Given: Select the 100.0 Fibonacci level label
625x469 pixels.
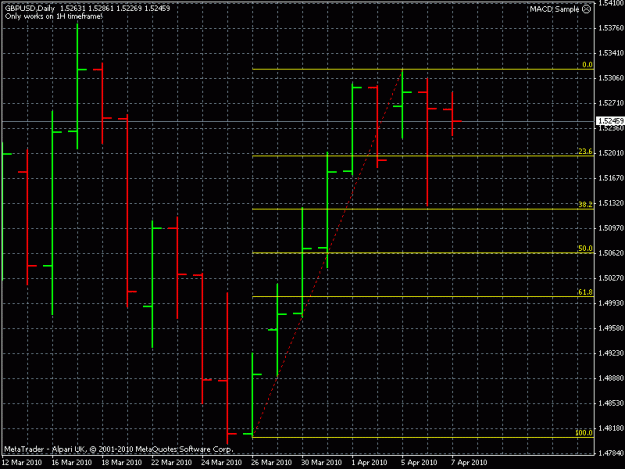Looking at the screenshot, I should [x=584, y=433].
